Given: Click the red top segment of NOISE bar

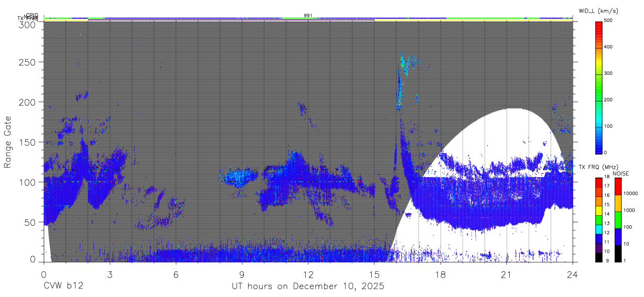Looking at the screenshot, I should pyautogui.click(x=617, y=186).
